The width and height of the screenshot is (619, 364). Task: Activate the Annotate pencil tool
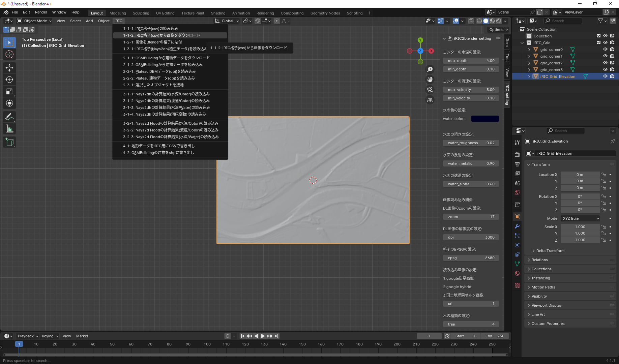coord(9,117)
